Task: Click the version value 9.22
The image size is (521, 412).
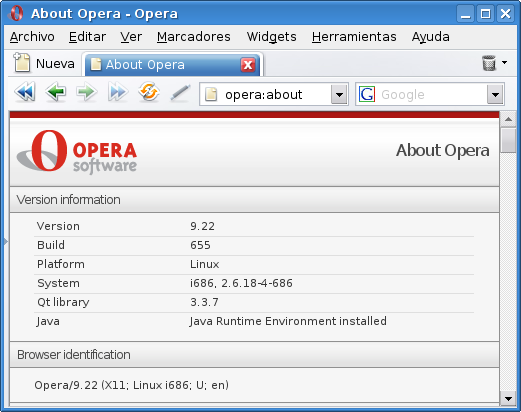Action: 202,226
